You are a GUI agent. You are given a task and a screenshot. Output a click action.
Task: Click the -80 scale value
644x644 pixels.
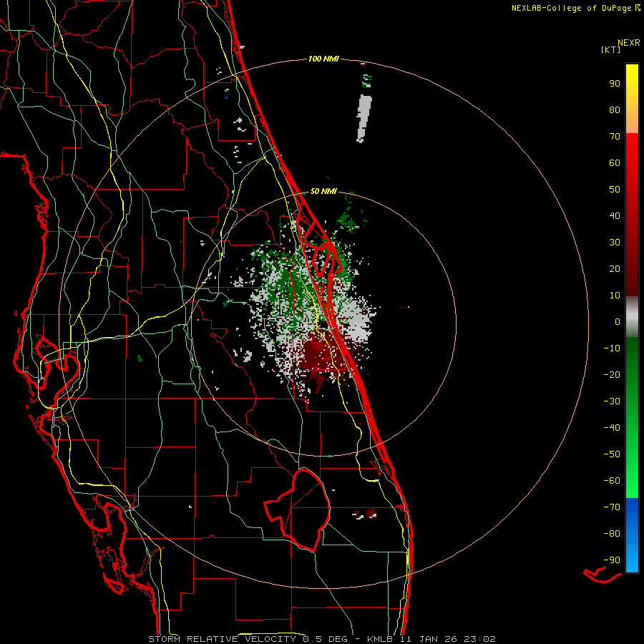coord(612,534)
